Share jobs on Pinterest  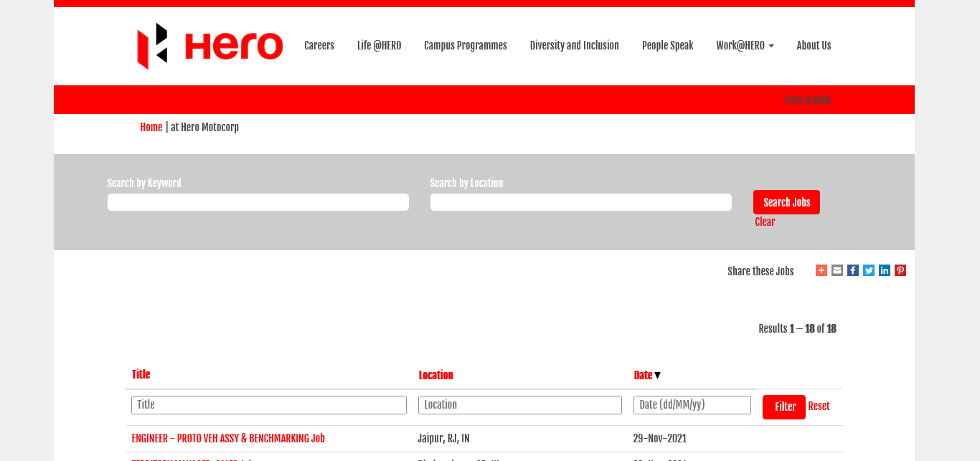900,270
